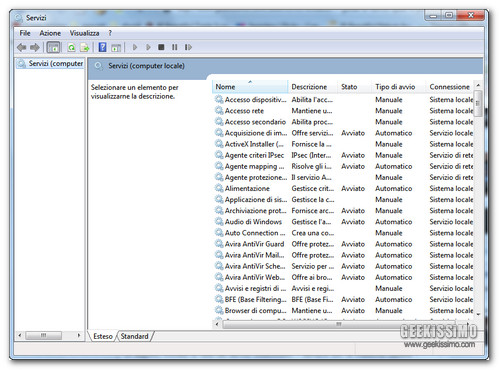
Task: Open the ? help menu
Action: 110,33
